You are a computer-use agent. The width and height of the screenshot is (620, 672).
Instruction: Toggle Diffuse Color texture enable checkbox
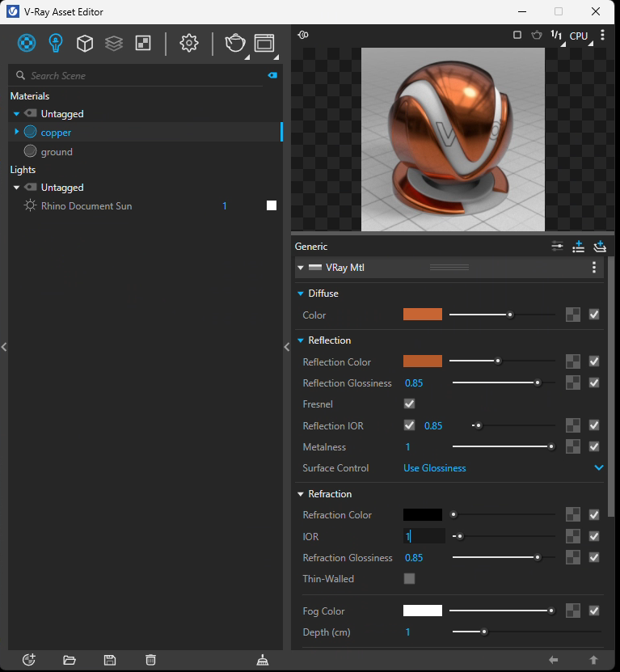[594, 315]
